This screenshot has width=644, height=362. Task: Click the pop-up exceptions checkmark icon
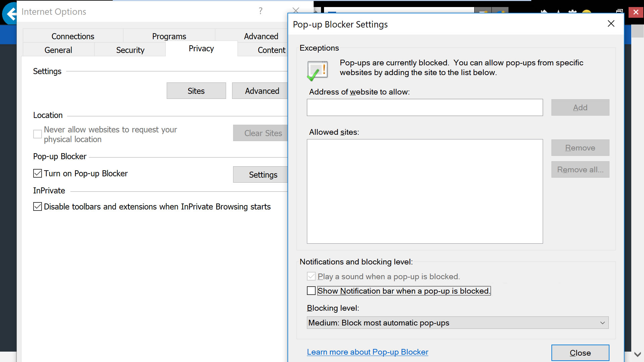(x=317, y=71)
